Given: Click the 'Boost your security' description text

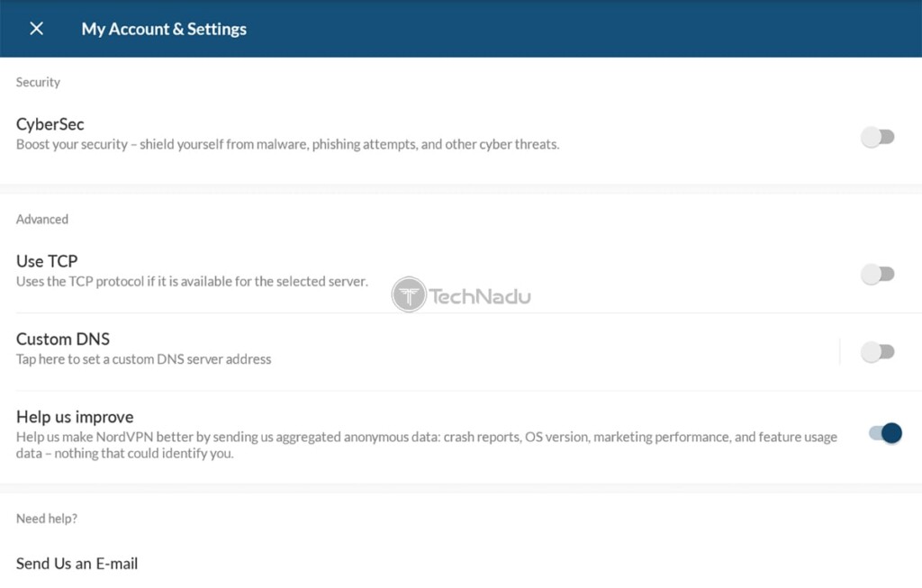Looking at the screenshot, I should pos(287,144).
